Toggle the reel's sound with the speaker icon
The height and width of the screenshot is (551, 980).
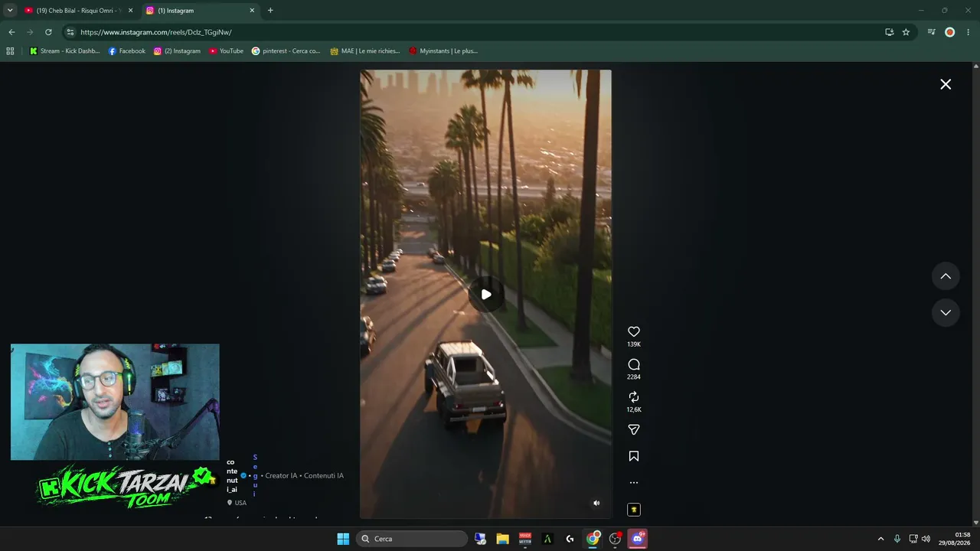(x=596, y=503)
